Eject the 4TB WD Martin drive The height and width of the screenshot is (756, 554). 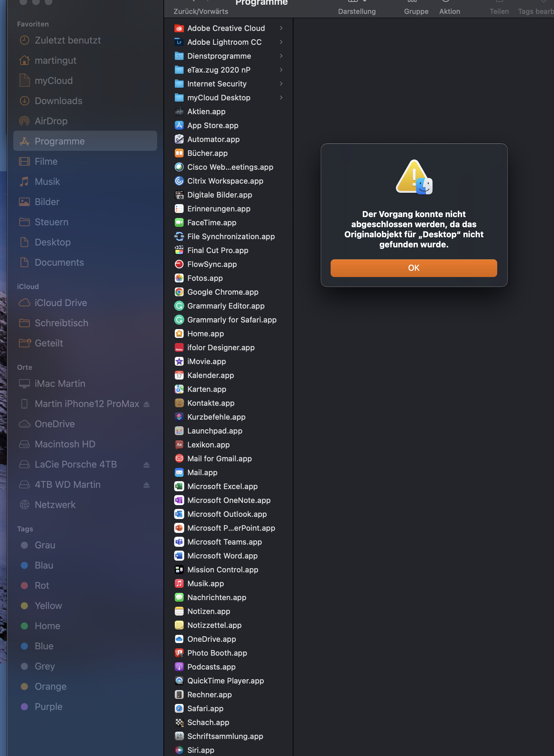tap(147, 485)
